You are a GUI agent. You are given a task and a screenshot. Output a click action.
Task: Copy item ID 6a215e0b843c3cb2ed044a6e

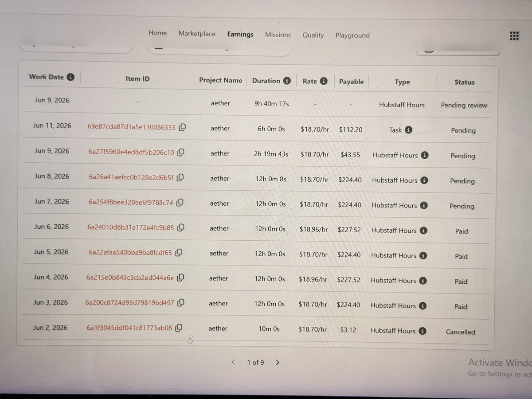(180, 278)
